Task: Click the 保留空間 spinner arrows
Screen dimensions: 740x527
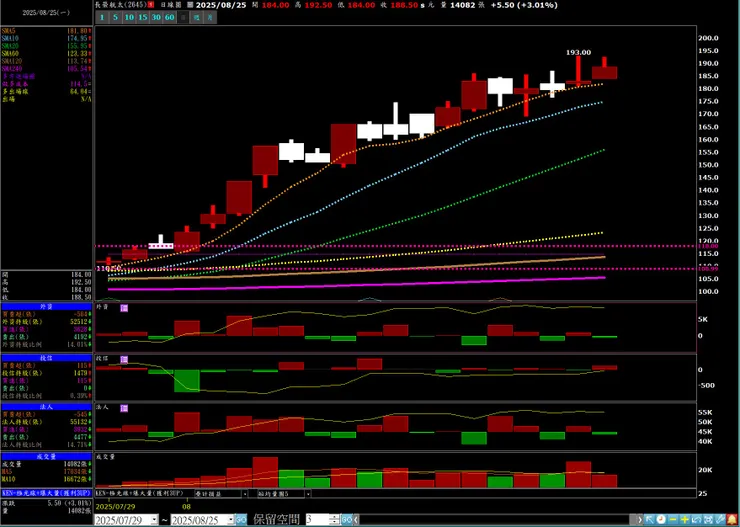Action: coord(334,519)
